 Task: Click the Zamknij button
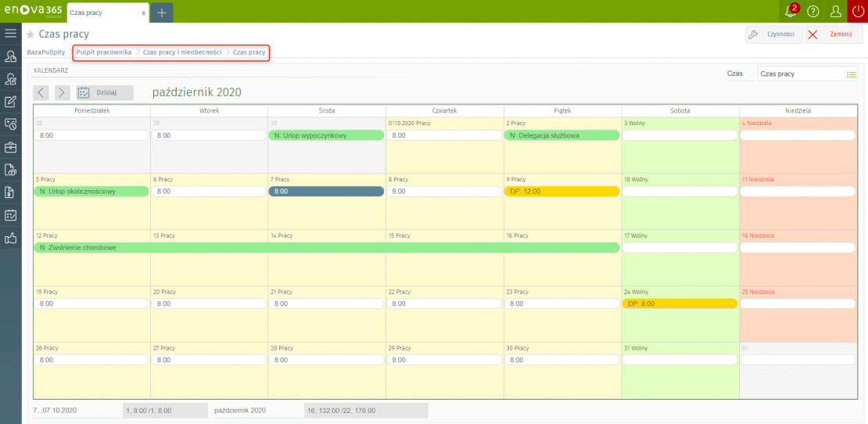coord(834,34)
